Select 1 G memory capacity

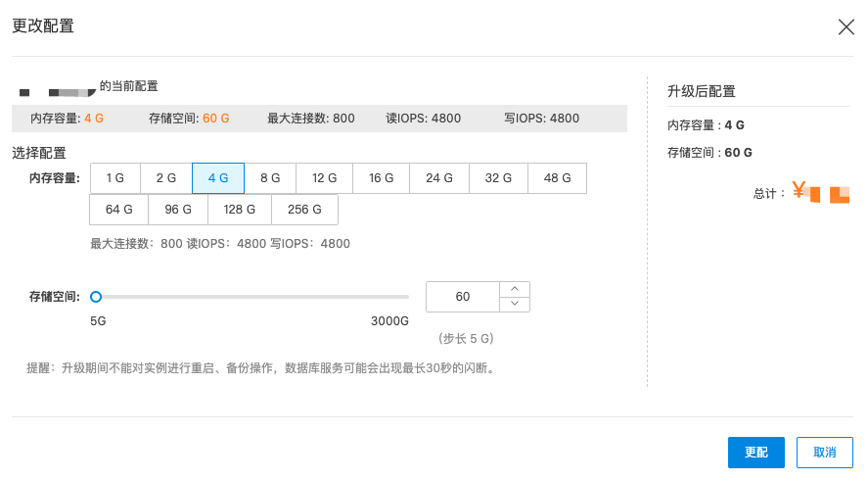pos(115,178)
